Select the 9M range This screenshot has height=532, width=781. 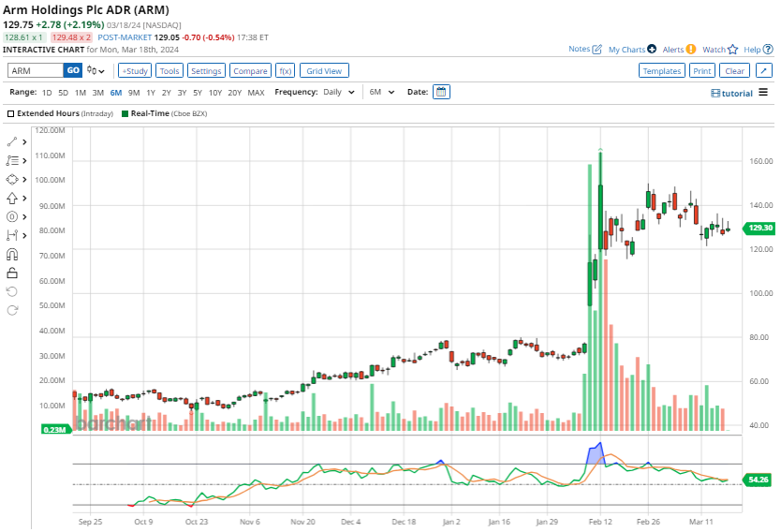[x=134, y=93]
